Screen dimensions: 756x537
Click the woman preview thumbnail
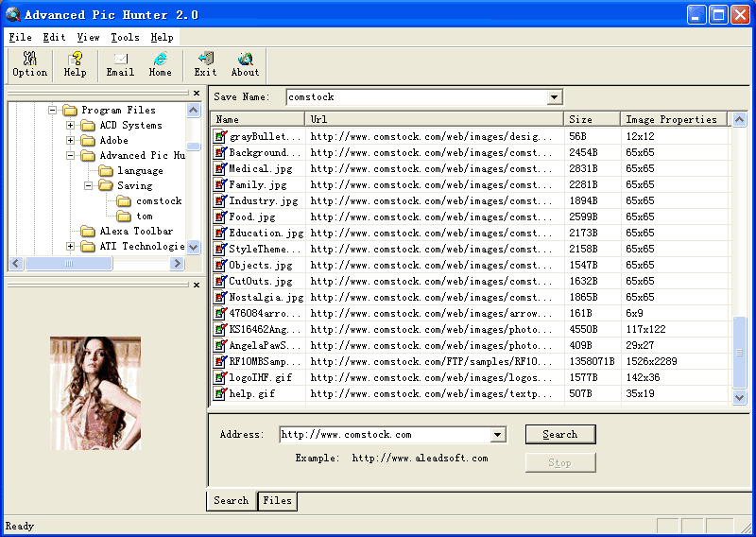coord(95,392)
